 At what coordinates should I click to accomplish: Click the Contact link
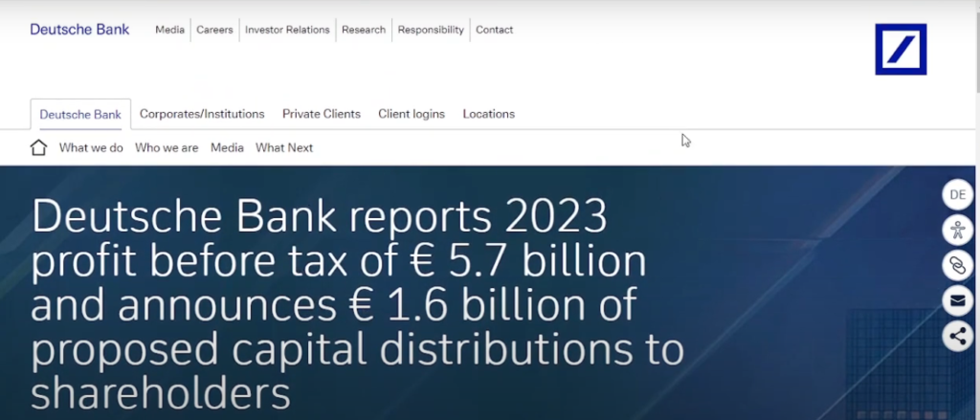(494, 30)
